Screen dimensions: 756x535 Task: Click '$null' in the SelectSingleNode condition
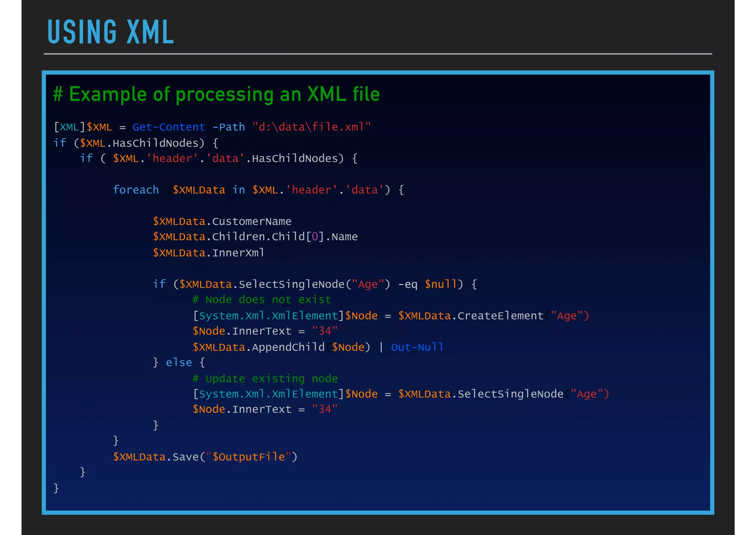click(x=441, y=284)
